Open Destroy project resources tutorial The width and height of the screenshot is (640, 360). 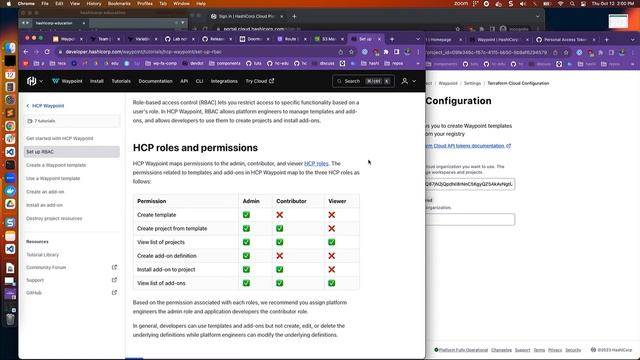point(54,218)
